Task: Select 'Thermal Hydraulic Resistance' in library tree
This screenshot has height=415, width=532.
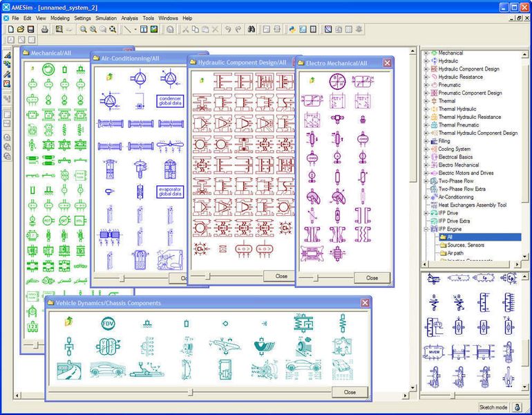Action: pos(470,117)
